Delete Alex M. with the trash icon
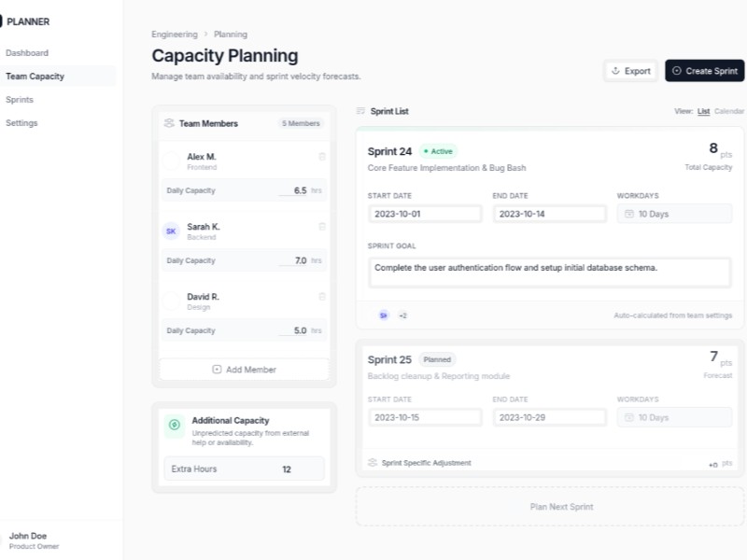Image resolution: width=747 pixels, height=560 pixels. click(x=322, y=157)
